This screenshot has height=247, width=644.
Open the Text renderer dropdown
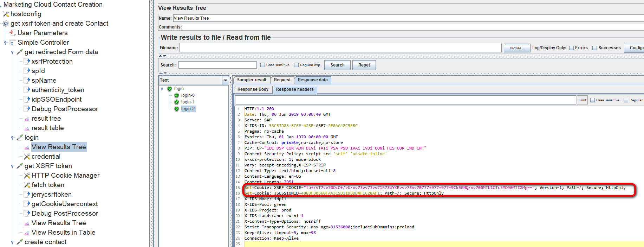pos(225,81)
